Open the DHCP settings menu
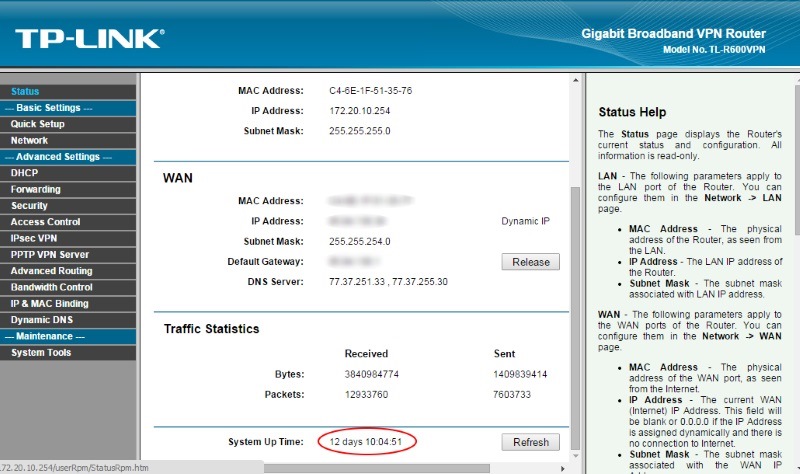The height and width of the screenshot is (474, 800). (x=24, y=173)
